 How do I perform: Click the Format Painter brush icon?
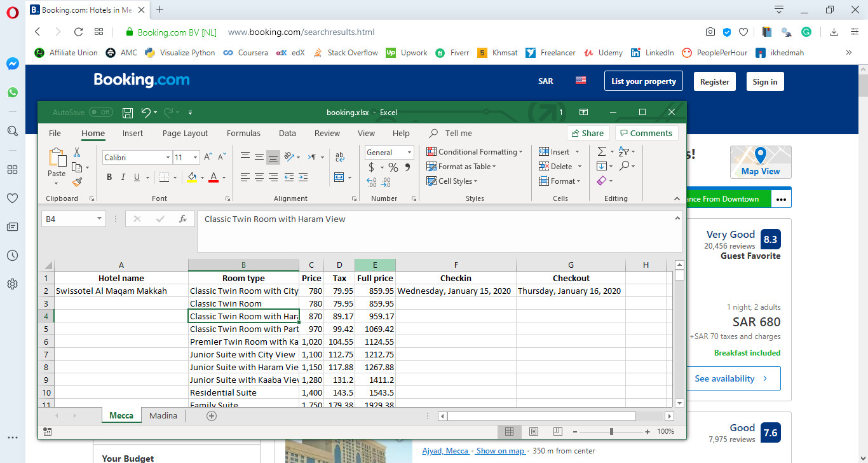[x=77, y=182]
